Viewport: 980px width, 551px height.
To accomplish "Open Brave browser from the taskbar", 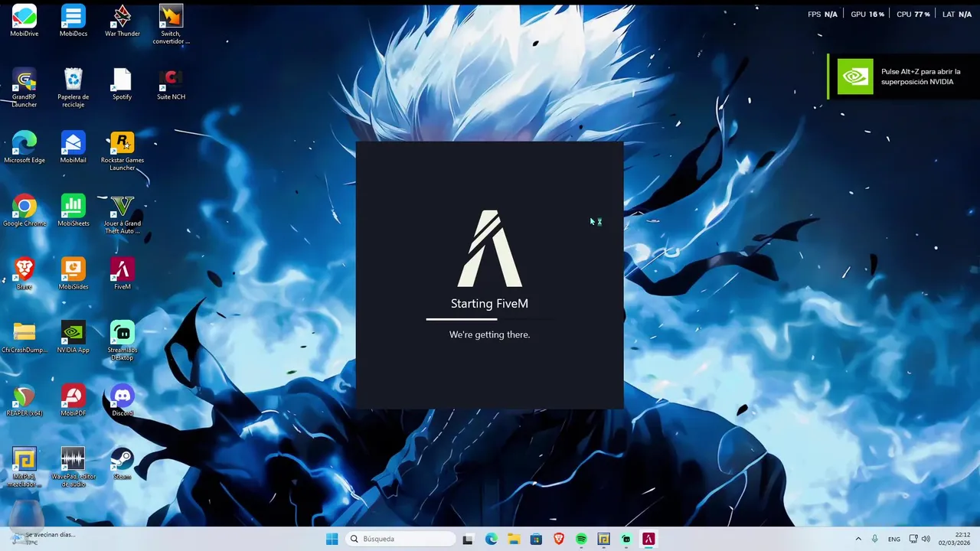I will click(x=559, y=539).
